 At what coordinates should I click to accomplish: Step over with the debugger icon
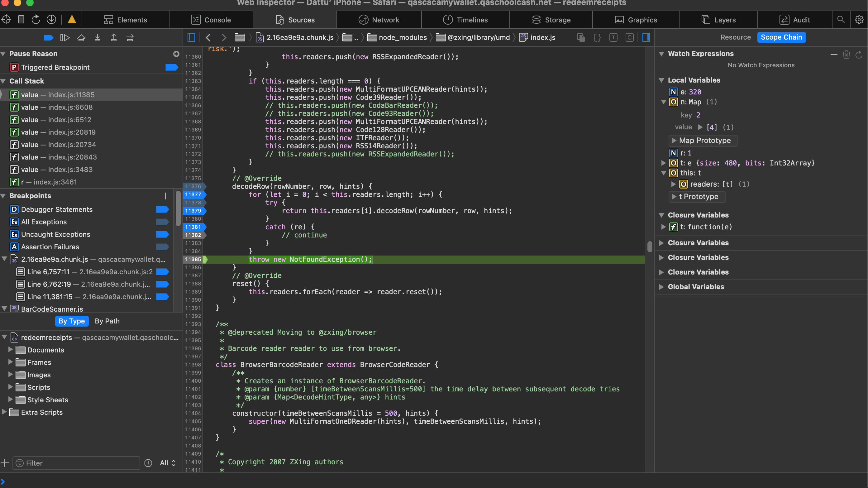point(81,37)
